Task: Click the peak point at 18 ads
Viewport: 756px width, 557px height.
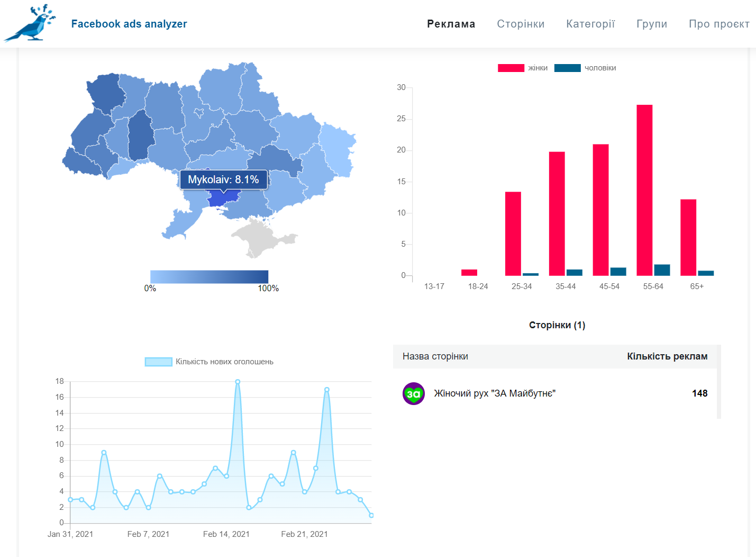Action: tap(238, 382)
